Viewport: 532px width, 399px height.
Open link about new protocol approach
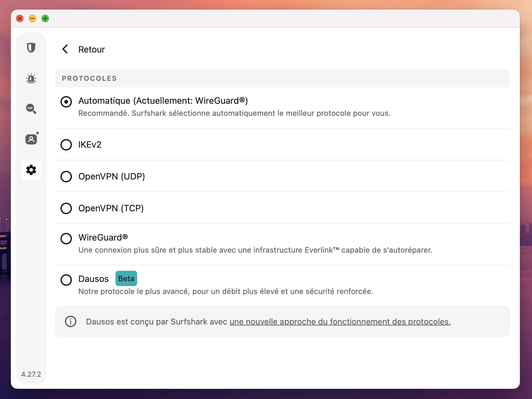[x=340, y=322]
